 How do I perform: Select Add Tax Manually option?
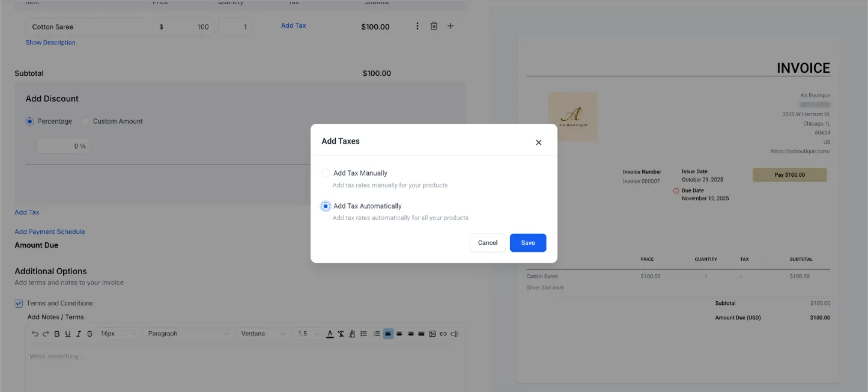pos(326,173)
